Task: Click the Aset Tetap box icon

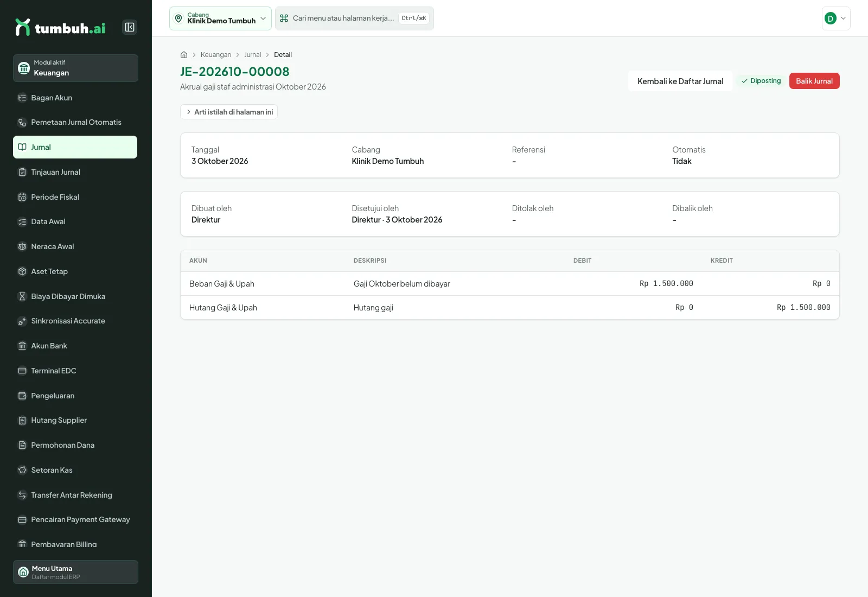Action: tap(22, 271)
